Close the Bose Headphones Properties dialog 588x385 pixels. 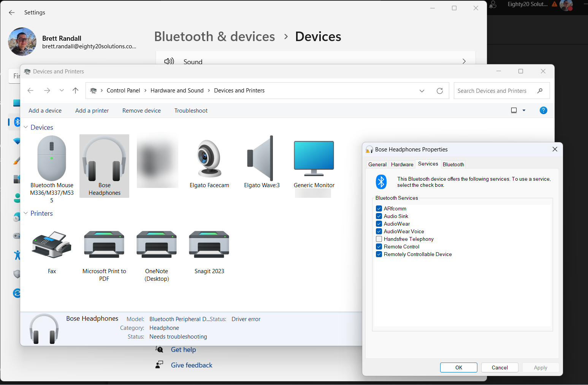coord(555,149)
